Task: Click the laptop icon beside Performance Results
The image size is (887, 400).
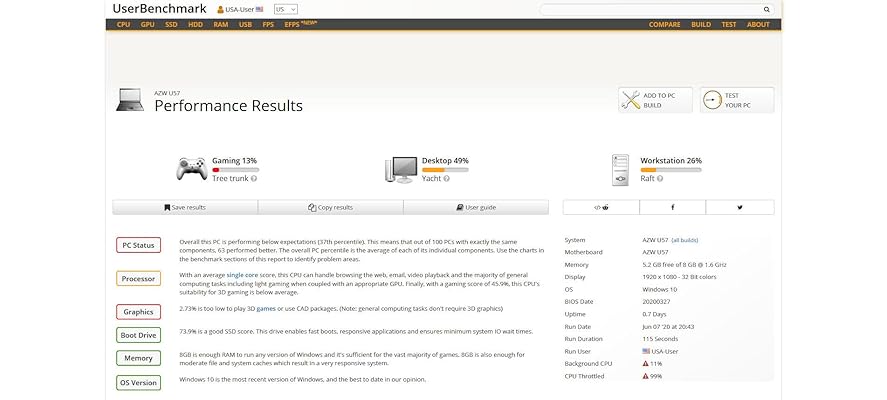Action: (x=130, y=100)
